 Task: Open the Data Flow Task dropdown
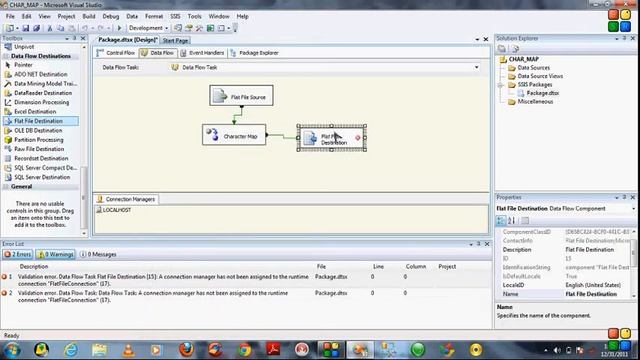[x=476, y=67]
